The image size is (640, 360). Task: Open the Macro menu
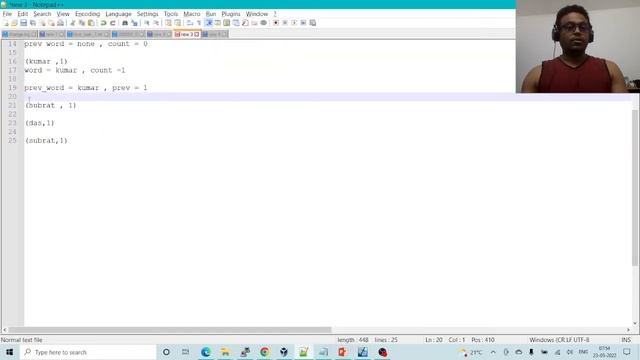[x=192, y=14]
